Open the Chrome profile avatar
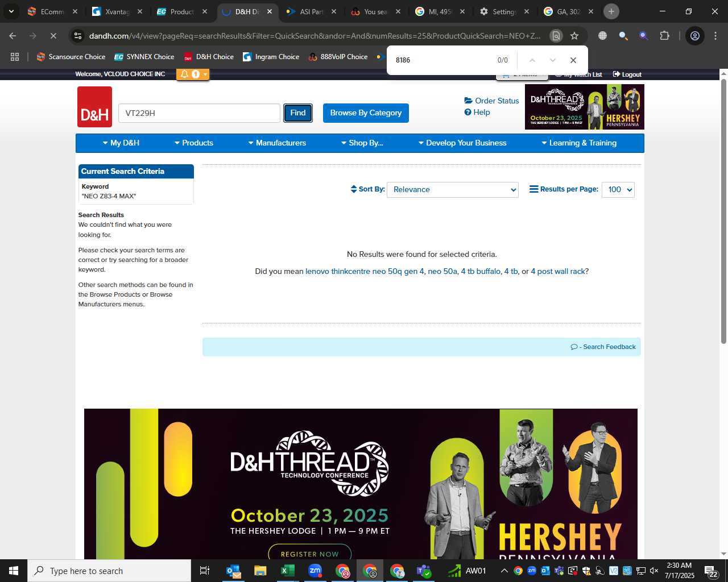 pyautogui.click(x=695, y=36)
